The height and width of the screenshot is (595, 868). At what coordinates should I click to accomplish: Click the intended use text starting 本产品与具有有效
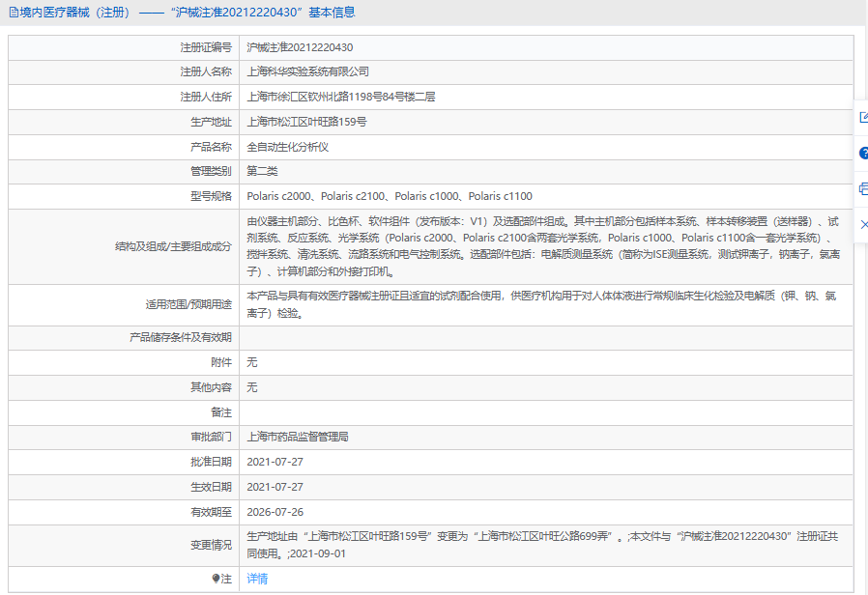[x=542, y=304]
